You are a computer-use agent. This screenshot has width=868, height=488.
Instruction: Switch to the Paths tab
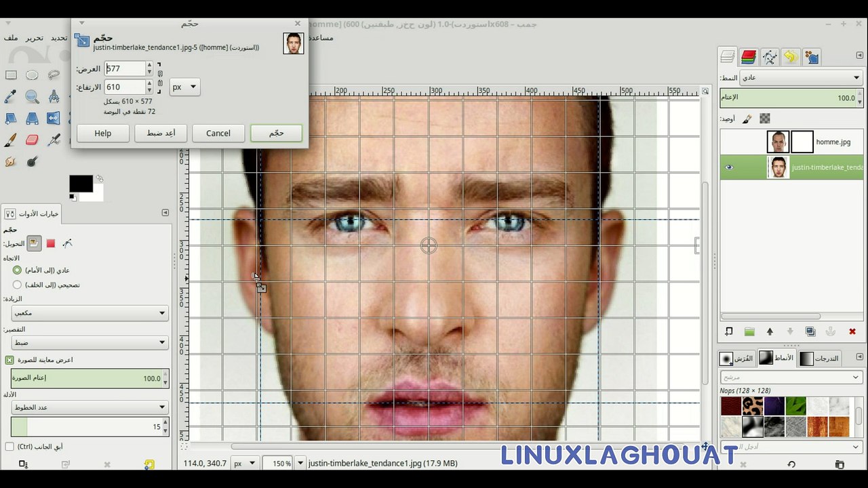tap(770, 57)
